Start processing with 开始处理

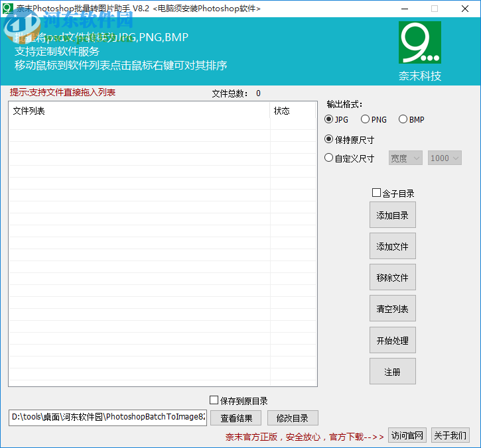pos(393,341)
